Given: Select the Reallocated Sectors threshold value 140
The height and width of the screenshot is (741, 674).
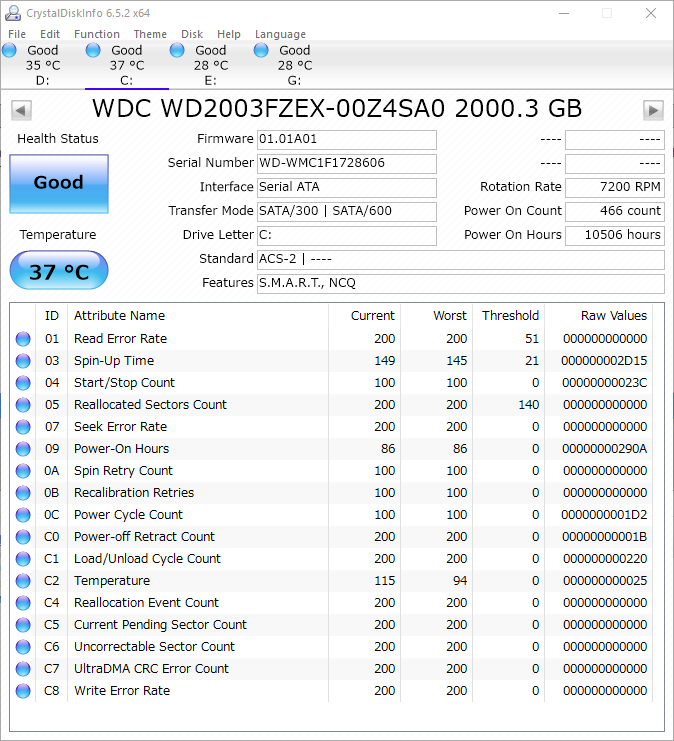Looking at the screenshot, I should [528, 405].
